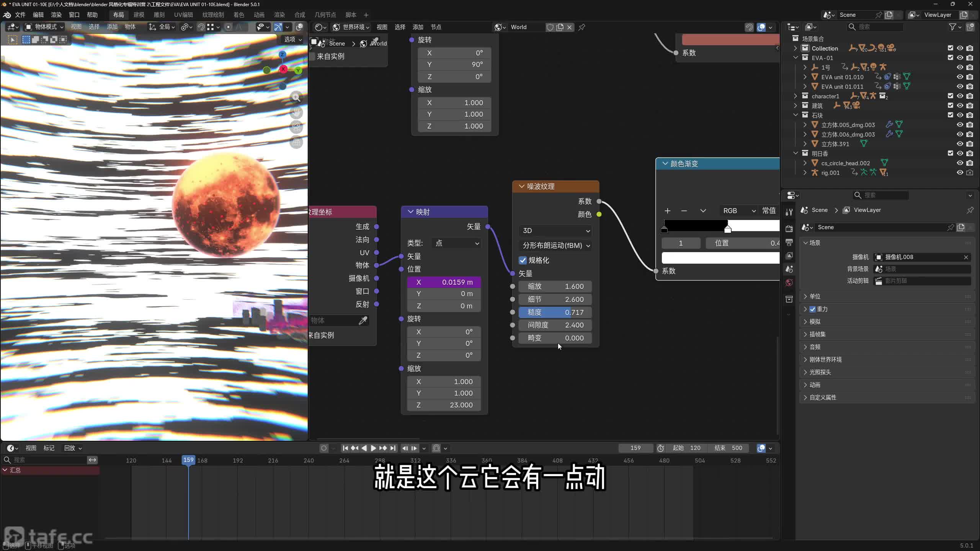Image resolution: width=980 pixels, height=551 pixels.
Task: Switch to the 着色 workspace tab
Action: 238,15
